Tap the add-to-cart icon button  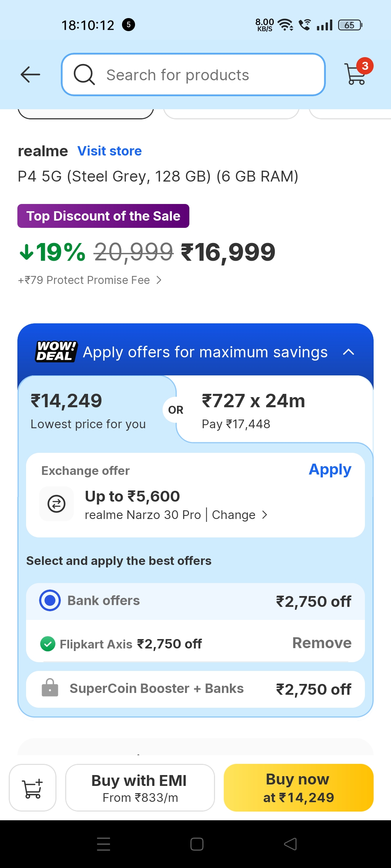pos(33,788)
